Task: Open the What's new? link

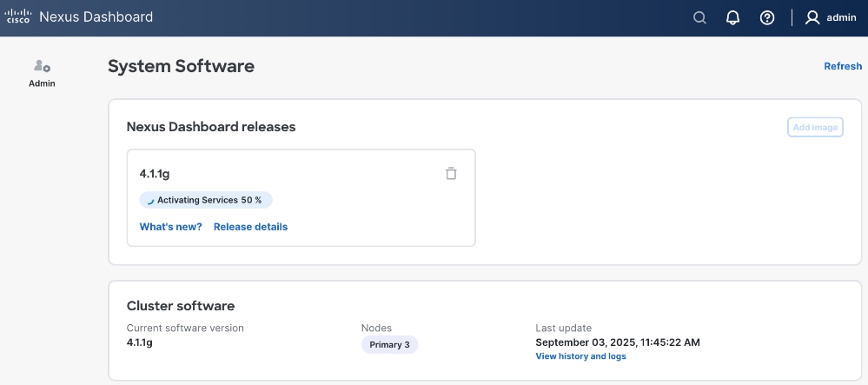Action: pos(170,227)
